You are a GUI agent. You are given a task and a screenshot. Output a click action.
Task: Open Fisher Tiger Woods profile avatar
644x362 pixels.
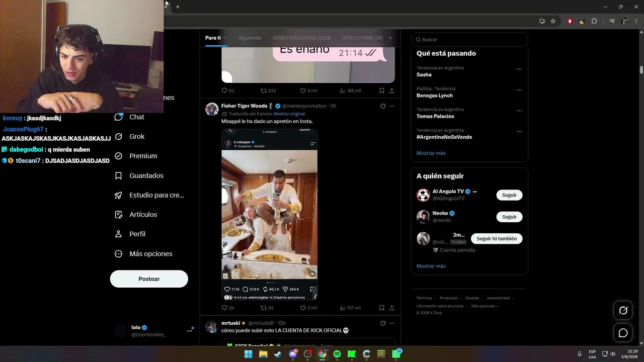pyautogui.click(x=212, y=109)
